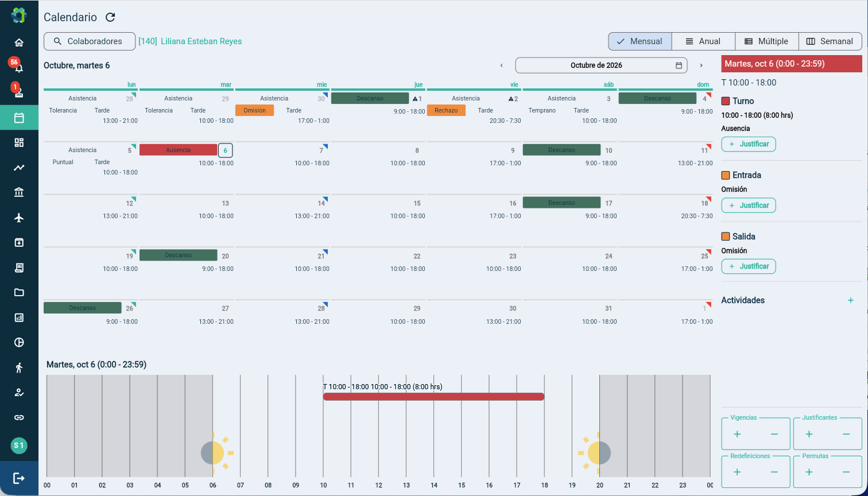Remove a Vigencias entry with minus
The height and width of the screenshot is (496, 868).
(774, 434)
